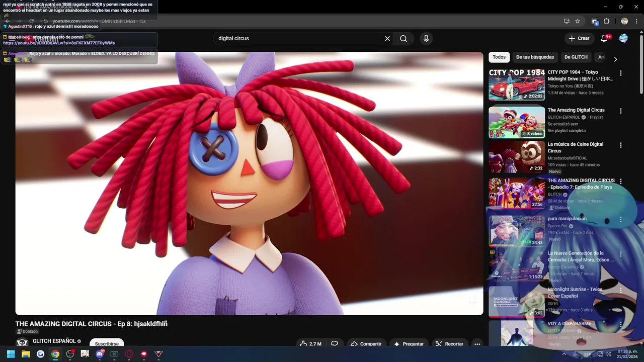Select the 'De tus búsquedas' filter chip

click(x=535, y=57)
